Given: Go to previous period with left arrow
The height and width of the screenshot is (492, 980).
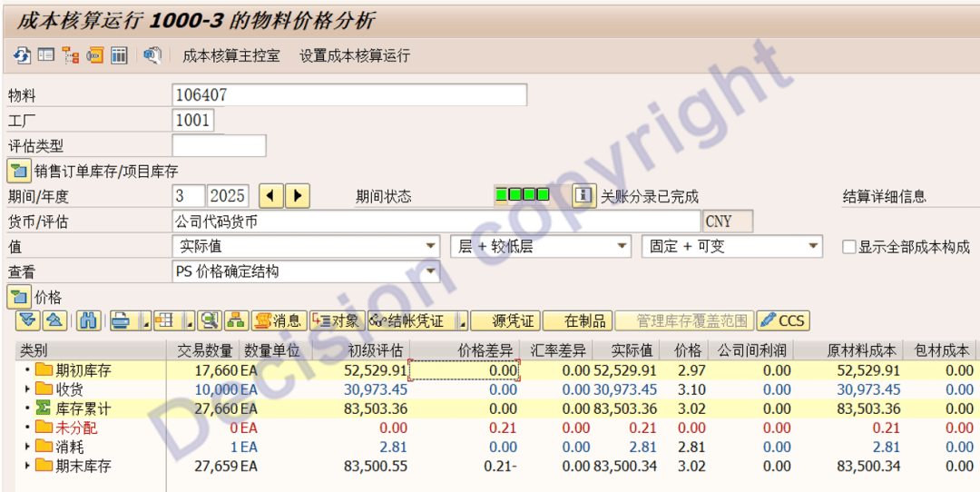Looking at the screenshot, I should tap(272, 196).
